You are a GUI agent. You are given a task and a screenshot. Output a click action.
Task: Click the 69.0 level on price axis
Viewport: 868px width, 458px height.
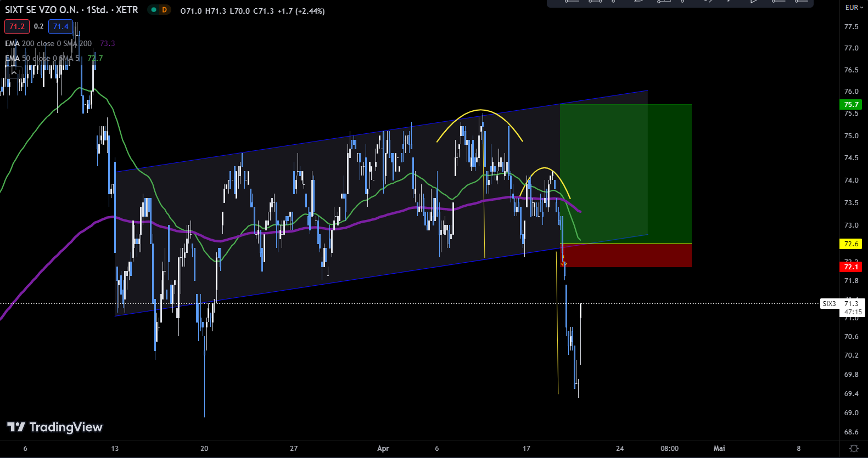[851, 413]
